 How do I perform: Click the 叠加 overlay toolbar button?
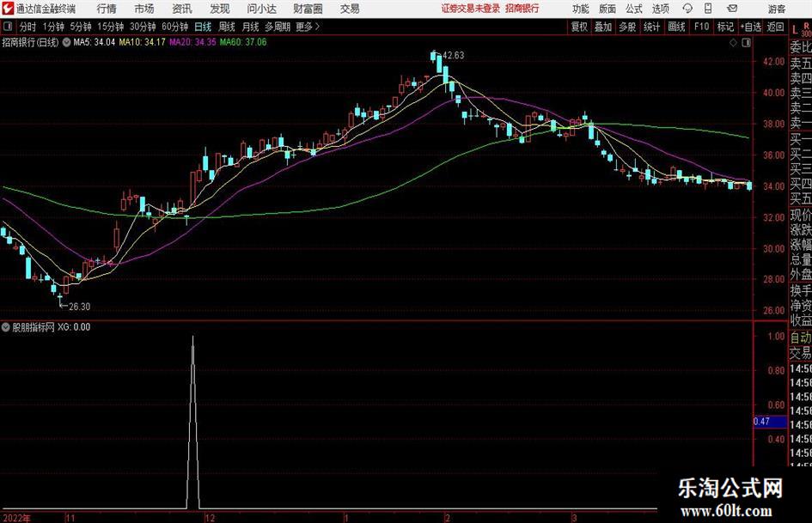(x=603, y=27)
